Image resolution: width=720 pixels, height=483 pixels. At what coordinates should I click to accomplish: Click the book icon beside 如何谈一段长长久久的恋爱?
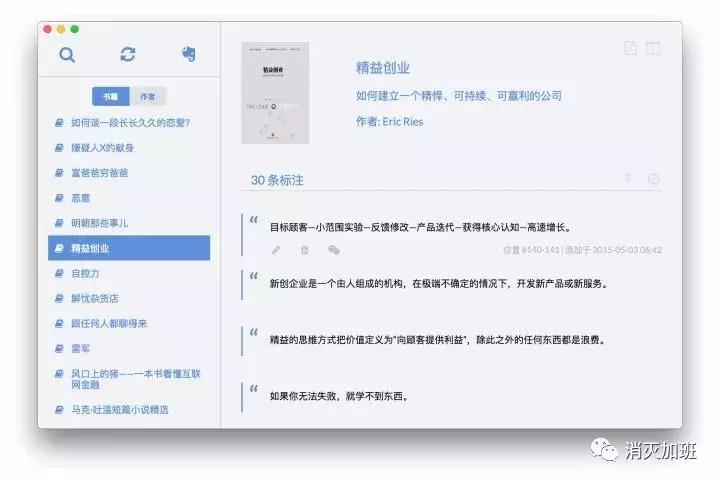click(x=59, y=123)
